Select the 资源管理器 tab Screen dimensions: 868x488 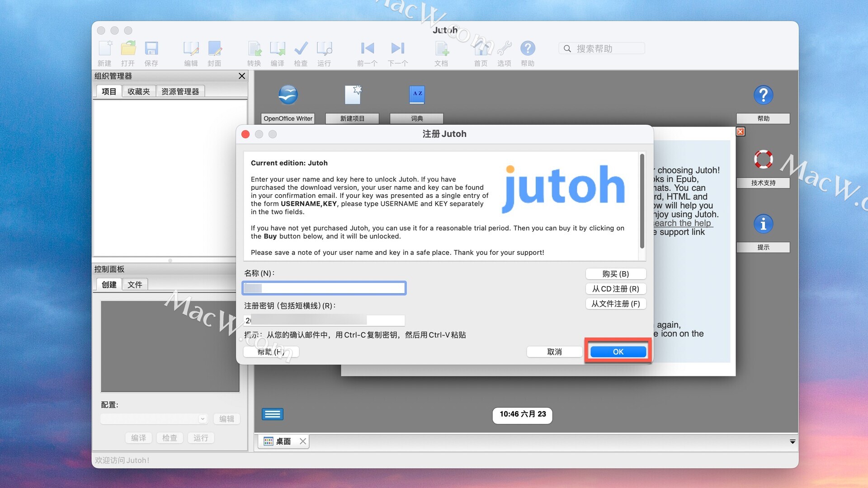(180, 91)
